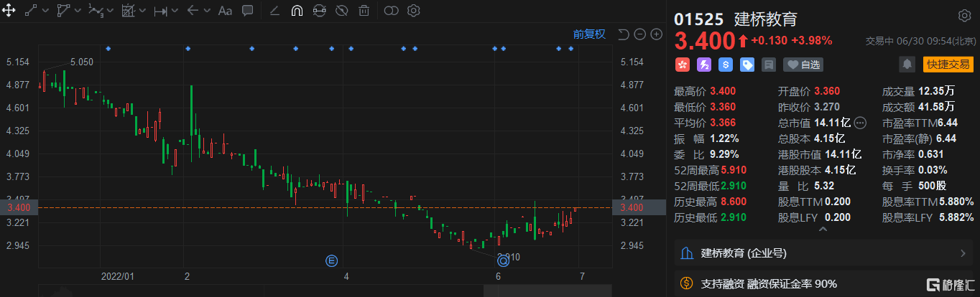The image size is (980, 297).
Task: Select the crosshair move cursor tool
Action: coord(9,11)
